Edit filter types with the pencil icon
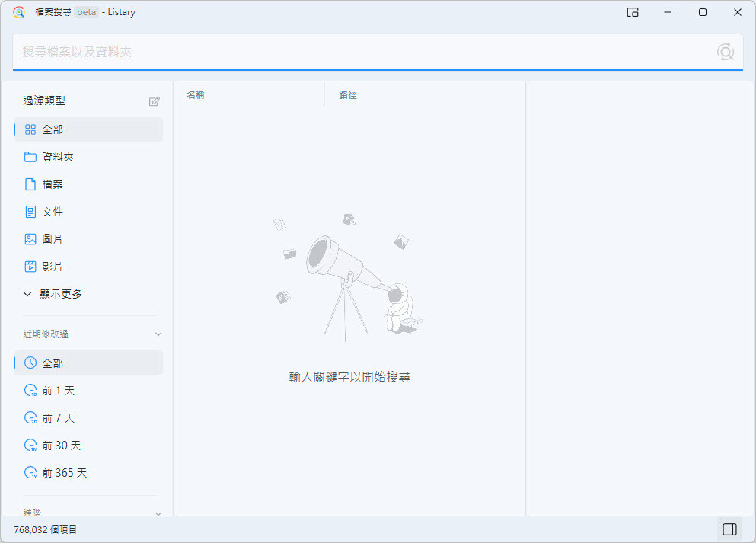 [155, 101]
